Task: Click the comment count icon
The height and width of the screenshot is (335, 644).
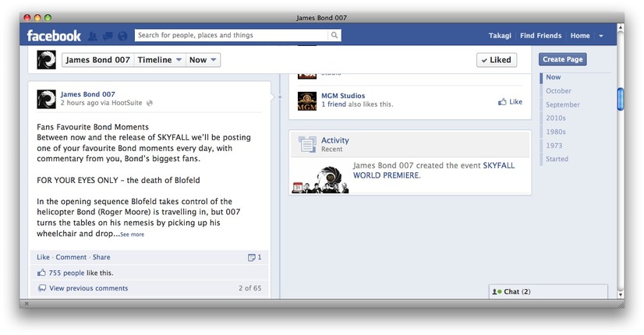Action: (251, 257)
